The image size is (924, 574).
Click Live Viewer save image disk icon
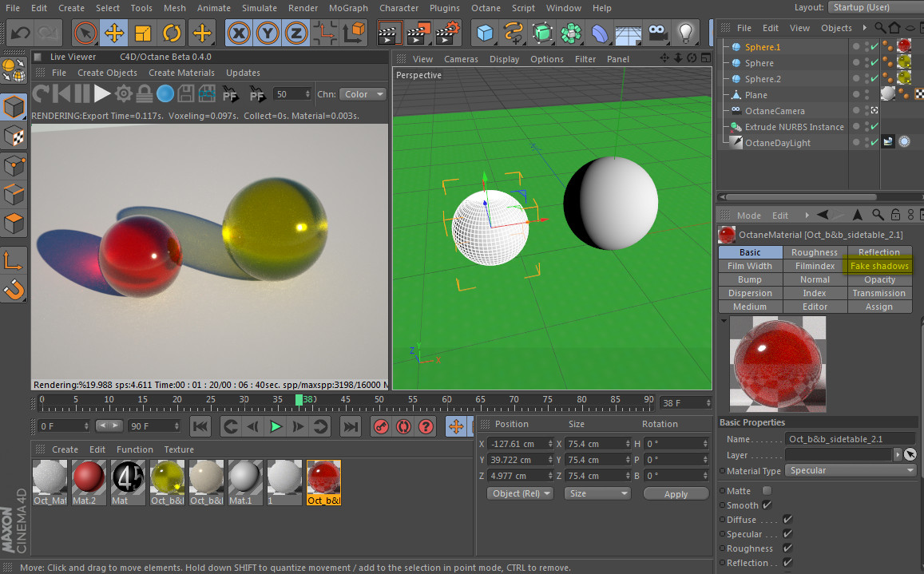186,93
